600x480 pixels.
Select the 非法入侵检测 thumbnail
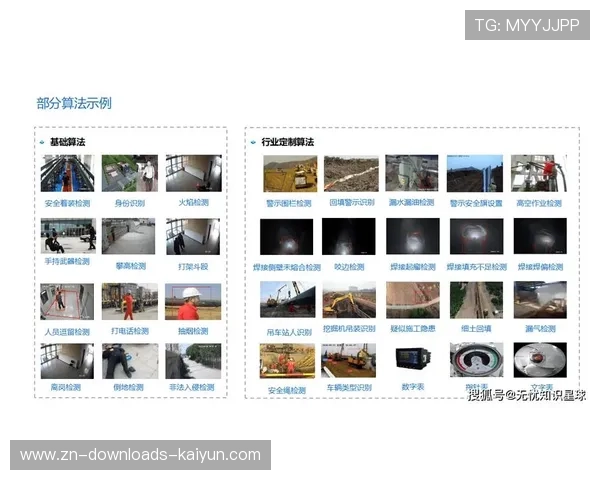(193, 361)
